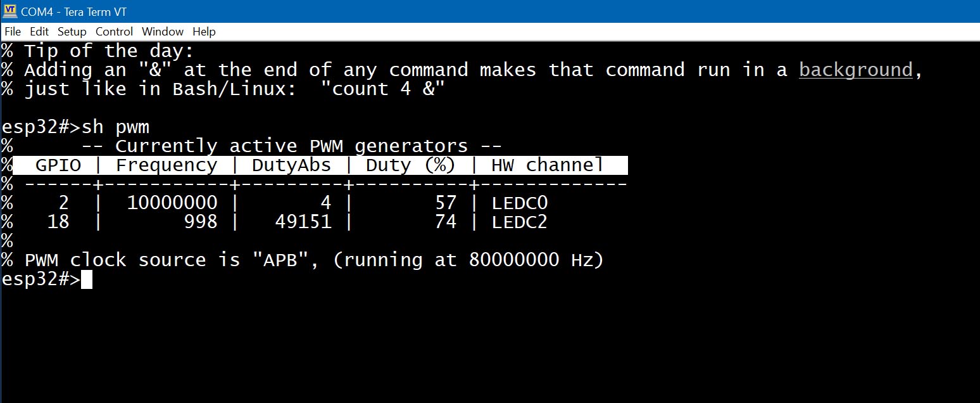Click the underlined "background" link

856,70
